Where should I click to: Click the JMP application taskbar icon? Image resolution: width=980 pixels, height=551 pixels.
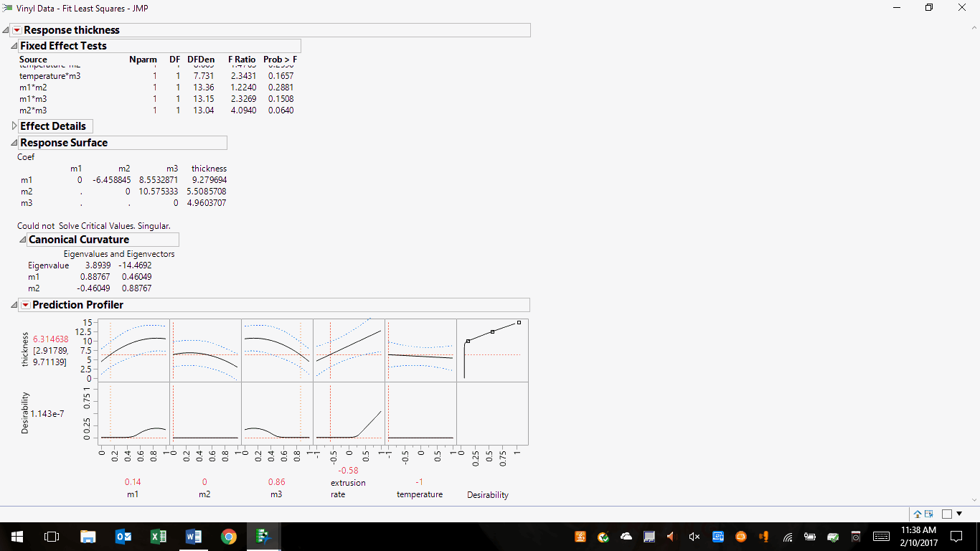pos(263,537)
